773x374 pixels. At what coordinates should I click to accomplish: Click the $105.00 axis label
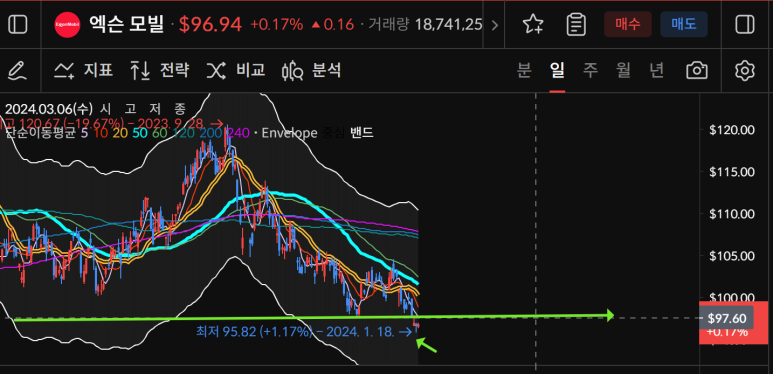pos(732,256)
